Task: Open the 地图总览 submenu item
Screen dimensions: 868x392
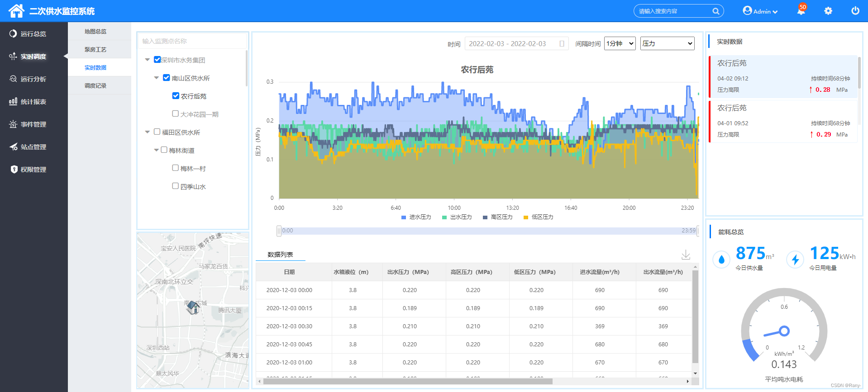Action: click(95, 32)
